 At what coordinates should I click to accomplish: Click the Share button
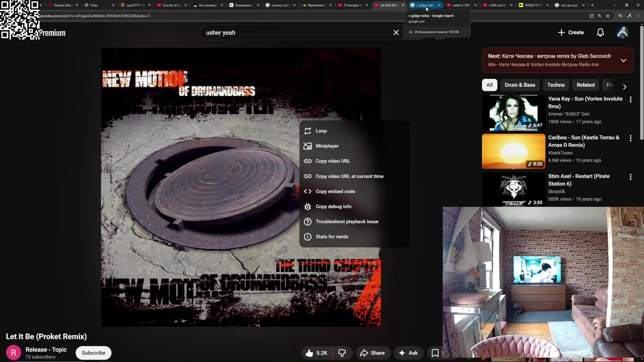coord(372,353)
